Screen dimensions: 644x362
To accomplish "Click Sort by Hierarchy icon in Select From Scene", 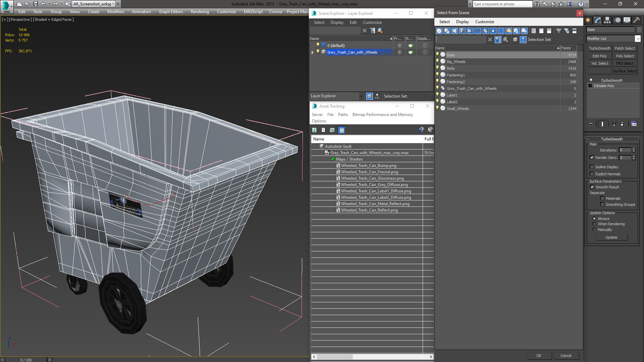I will point(523,40).
